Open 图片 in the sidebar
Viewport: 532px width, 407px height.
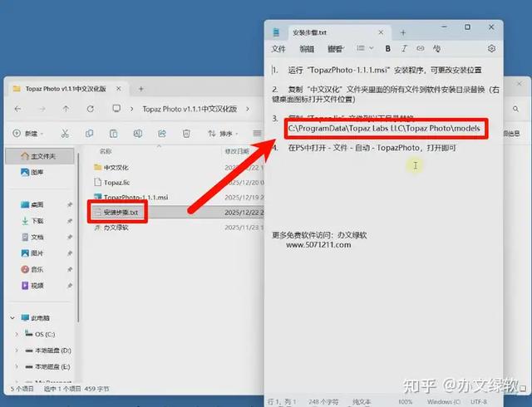pyautogui.click(x=33, y=253)
